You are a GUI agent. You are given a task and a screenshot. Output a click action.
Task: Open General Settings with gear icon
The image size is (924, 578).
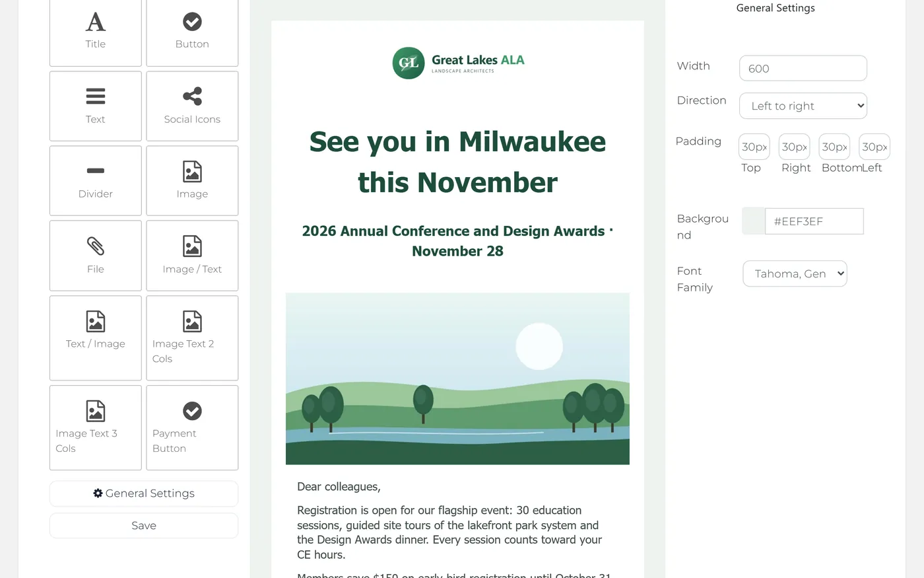144,493
